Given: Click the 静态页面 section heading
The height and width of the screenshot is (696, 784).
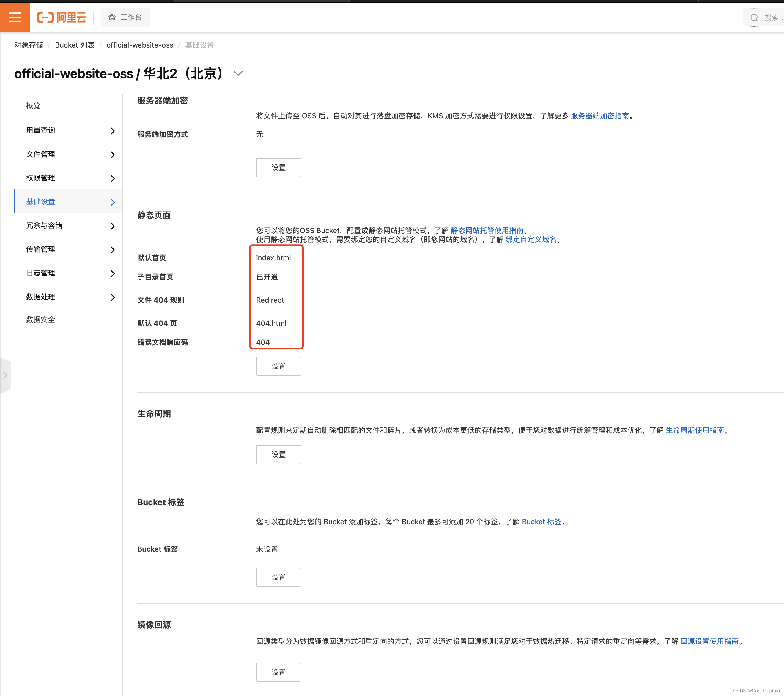Looking at the screenshot, I should (x=154, y=215).
